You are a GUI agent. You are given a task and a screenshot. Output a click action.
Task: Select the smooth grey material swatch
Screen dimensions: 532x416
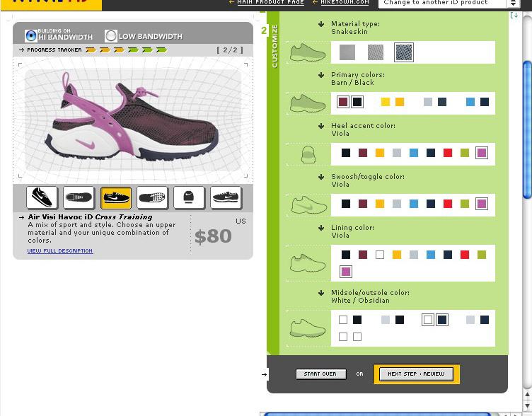(347, 52)
